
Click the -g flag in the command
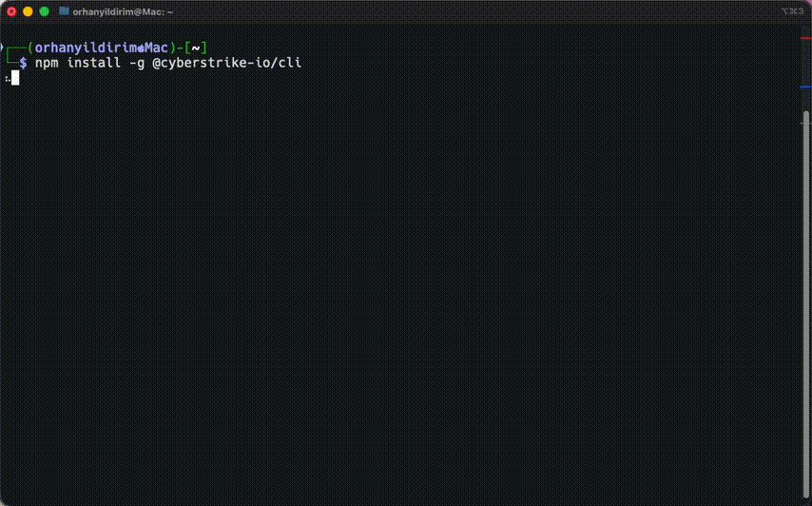(136, 63)
